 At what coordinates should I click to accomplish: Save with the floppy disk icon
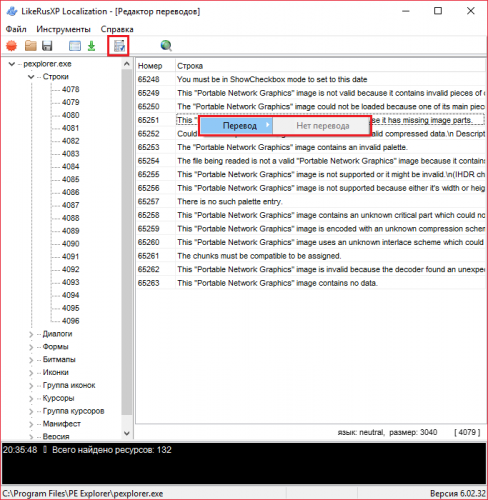tap(47, 46)
